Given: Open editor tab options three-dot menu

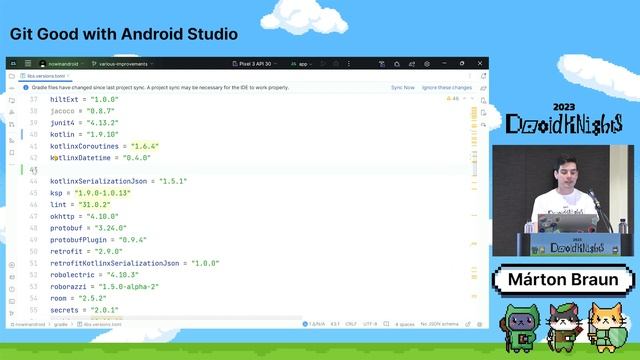Looking at the screenshot, I should (x=470, y=76).
